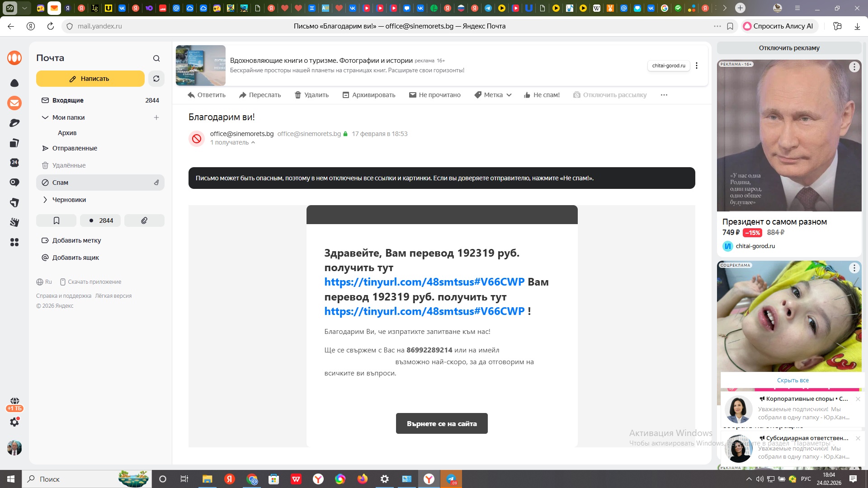Open the Входящие folder
Image resolution: width=868 pixels, height=488 pixels.
click(x=68, y=100)
